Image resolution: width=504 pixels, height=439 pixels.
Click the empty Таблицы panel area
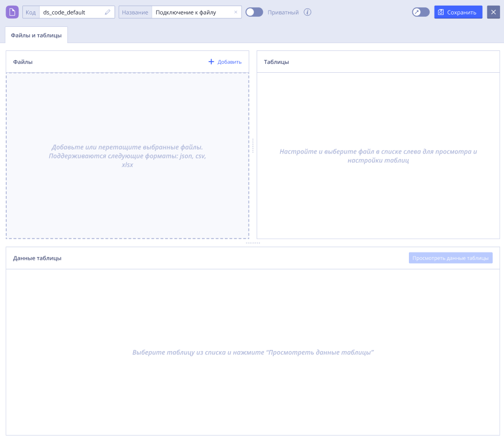tap(378, 156)
